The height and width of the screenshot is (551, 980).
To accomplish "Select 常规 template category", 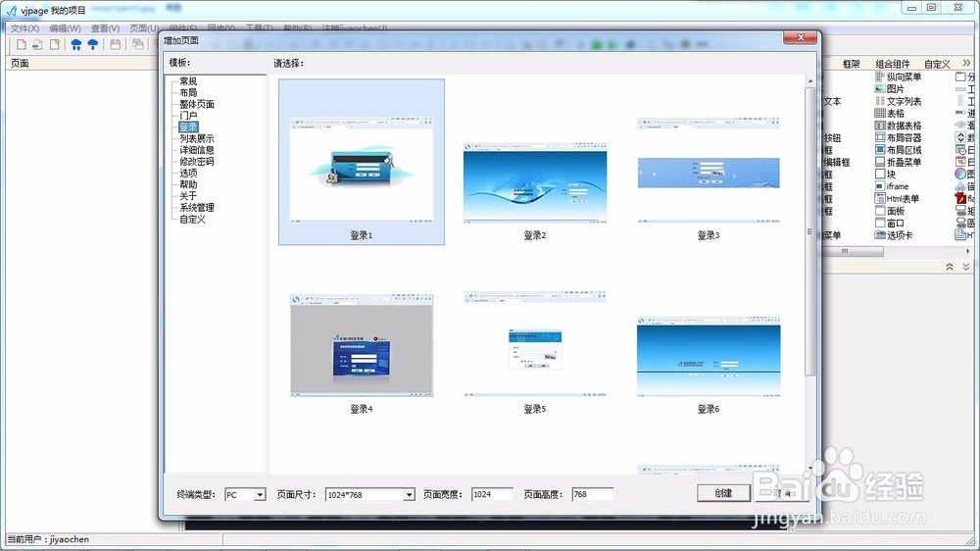I will (x=188, y=81).
